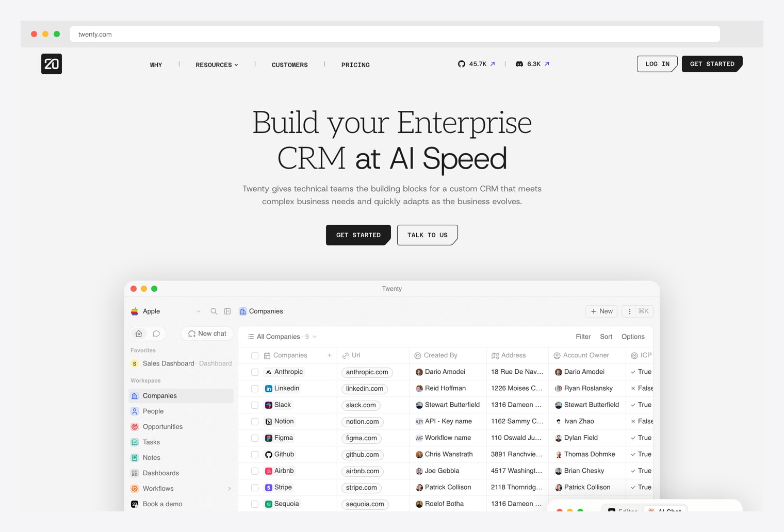Open the sequoia.com url chip

(365, 504)
